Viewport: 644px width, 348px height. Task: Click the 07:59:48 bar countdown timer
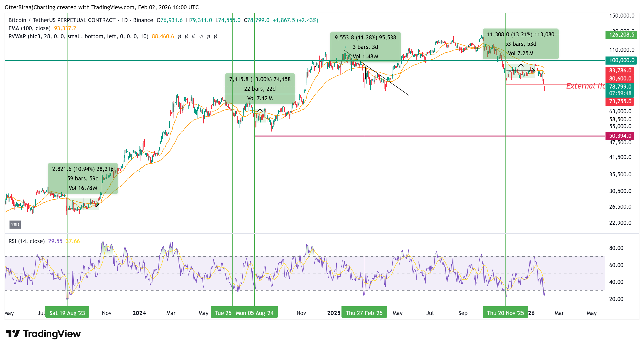[x=621, y=93]
